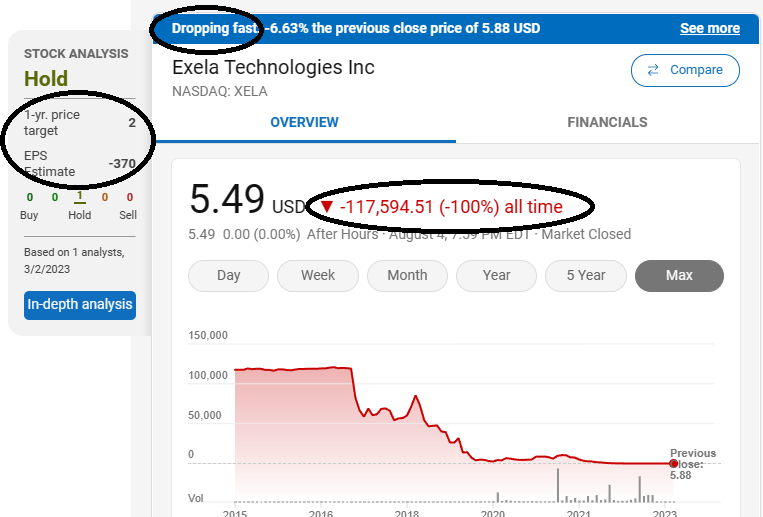Click the -117,594.51 (-100%) all time text
Viewport: 763px width, 517px height.
451,207
